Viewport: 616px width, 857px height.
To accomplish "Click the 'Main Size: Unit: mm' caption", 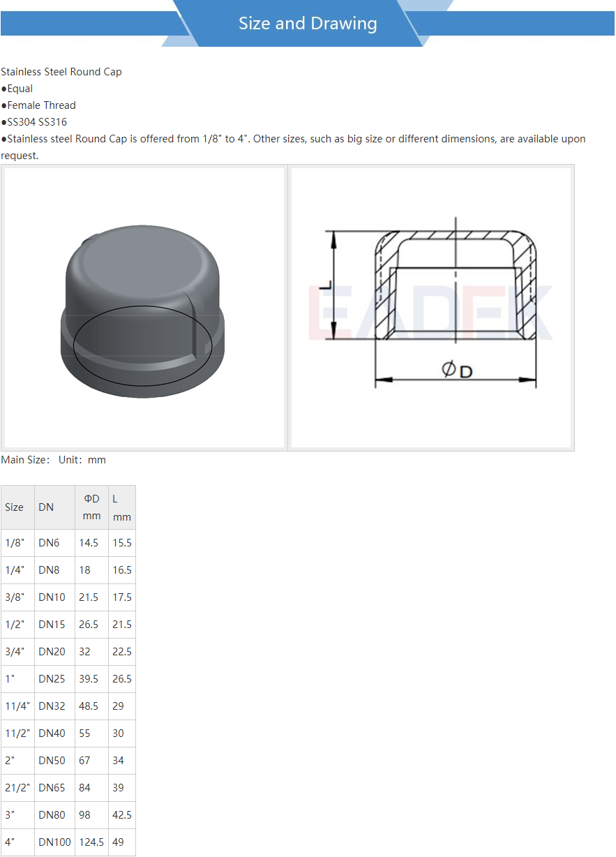I will point(54,460).
